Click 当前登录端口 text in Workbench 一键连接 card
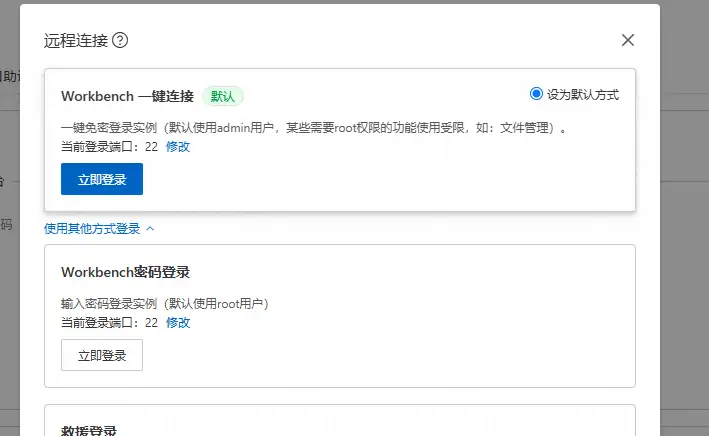 point(109,147)
